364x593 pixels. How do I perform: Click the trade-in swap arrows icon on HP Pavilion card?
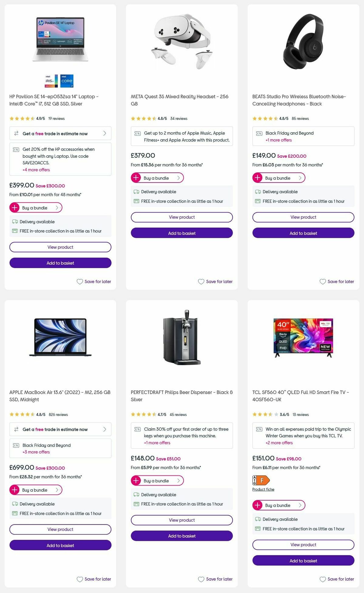[x=16, y=133]
